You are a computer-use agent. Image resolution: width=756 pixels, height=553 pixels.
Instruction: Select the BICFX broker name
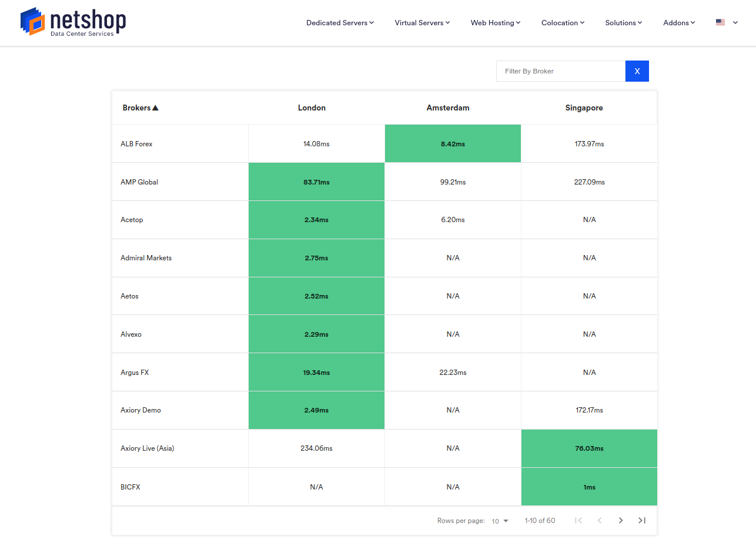131,487
